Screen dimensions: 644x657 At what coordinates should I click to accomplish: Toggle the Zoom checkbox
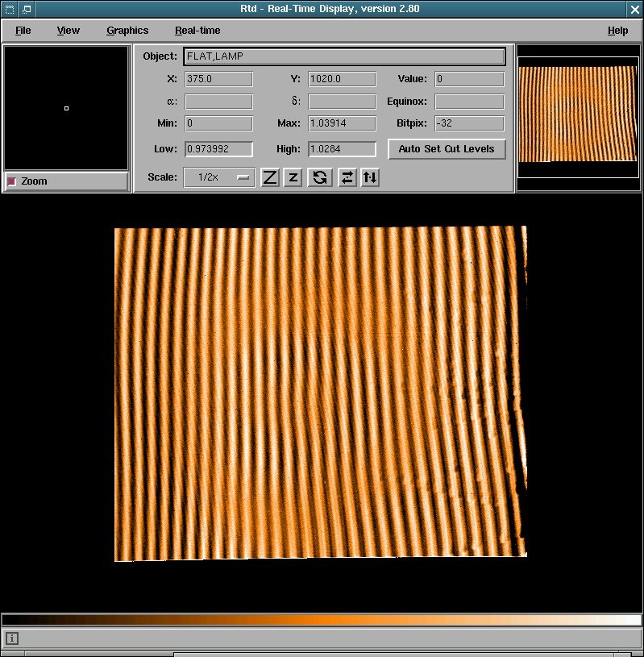[x=12, y=181]
